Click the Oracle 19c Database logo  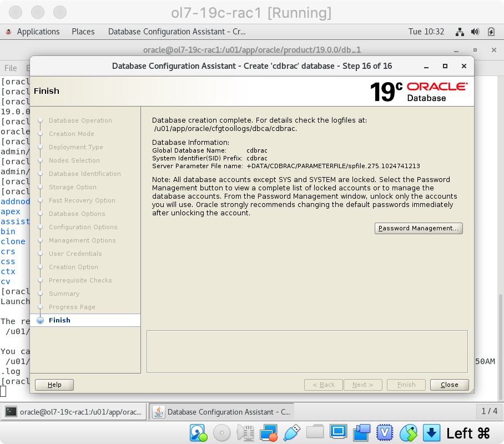click(x=419, y=92)
